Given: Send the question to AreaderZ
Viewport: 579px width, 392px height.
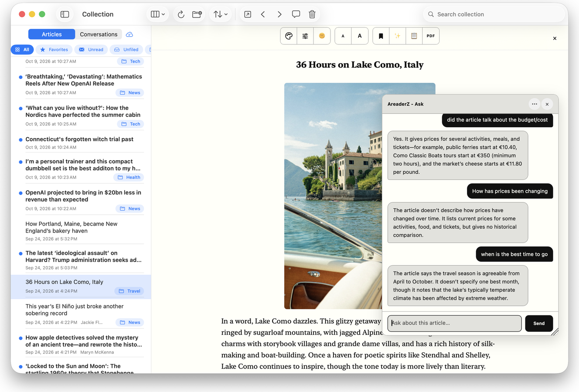Looking at the screenshot, I should tap(539, 323).
